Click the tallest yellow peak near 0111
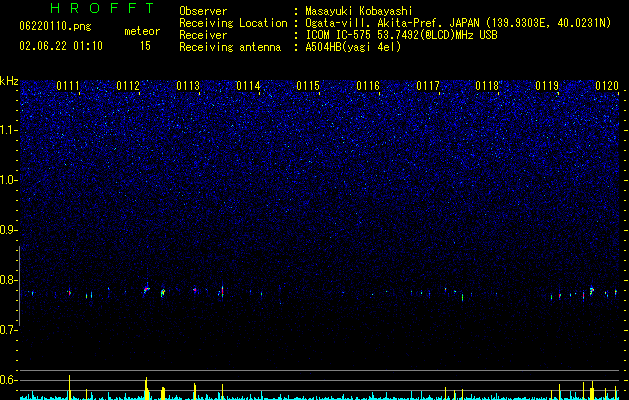The height and width of the screenshot is (400, 629). click(69, 387)
